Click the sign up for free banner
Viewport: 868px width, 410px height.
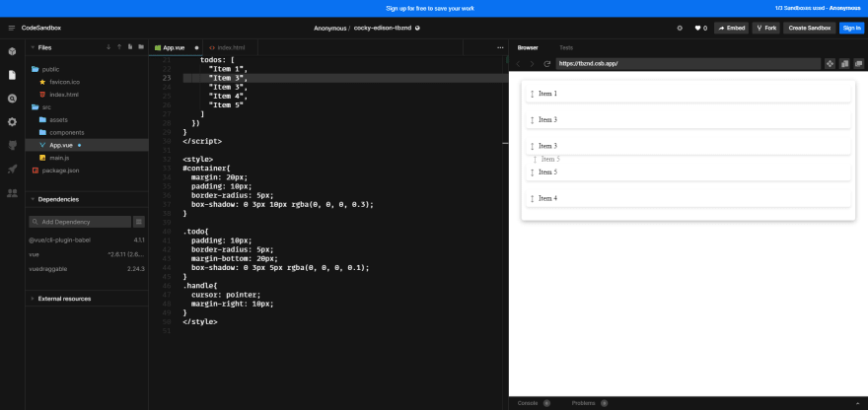tap(430, 8)
